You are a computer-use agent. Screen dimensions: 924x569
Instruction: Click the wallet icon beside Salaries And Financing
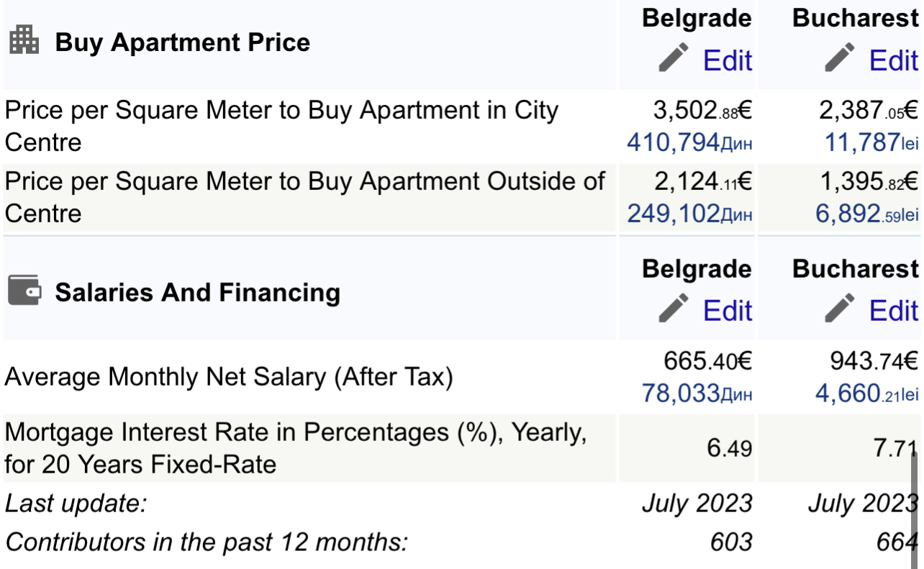click(24, 291)
